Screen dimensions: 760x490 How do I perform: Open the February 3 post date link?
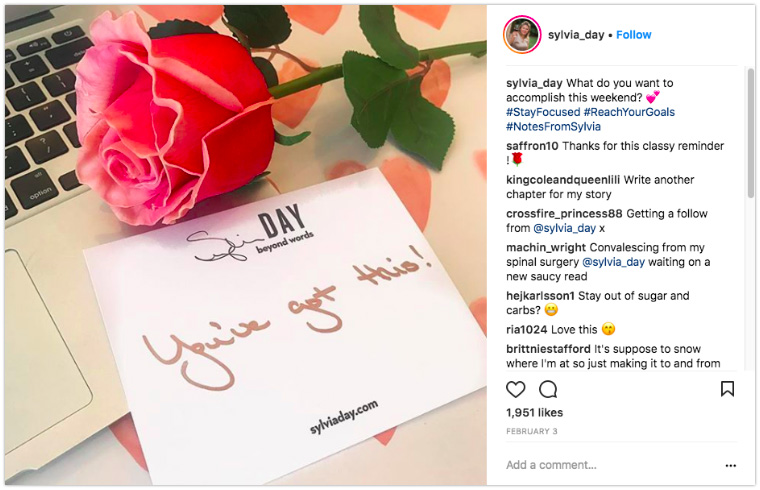point(532,431)
